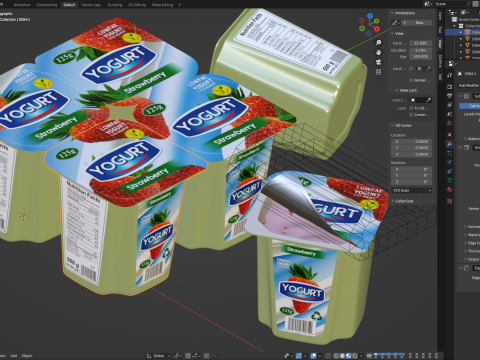Select solid viewport shading mode
This screenshot has width=480, height=360.
342,356
